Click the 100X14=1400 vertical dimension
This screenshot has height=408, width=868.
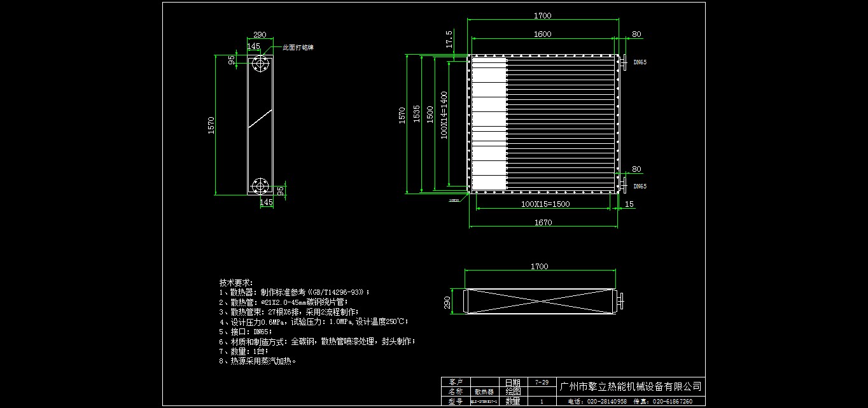[x=444, y=115]
